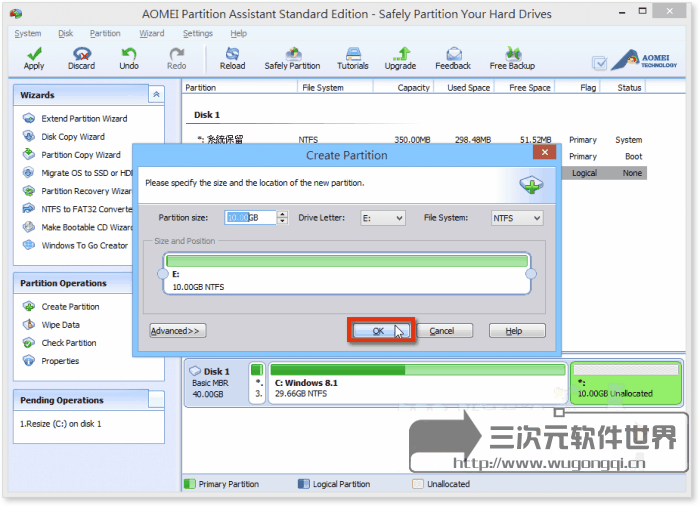Collapse the Wizards panel
The height and width of the screenshot is (506, 700).
(156, 94)
